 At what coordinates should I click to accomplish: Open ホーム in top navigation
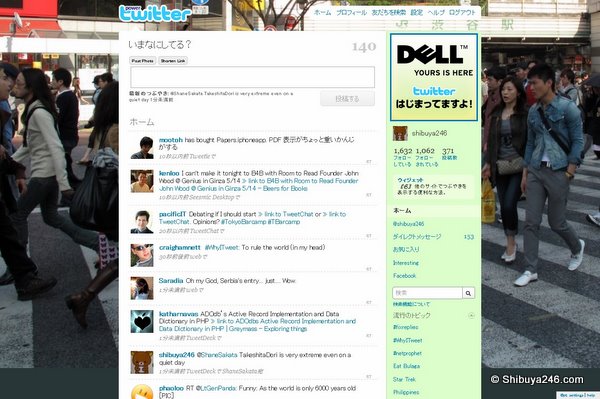[x=323, y=13]
